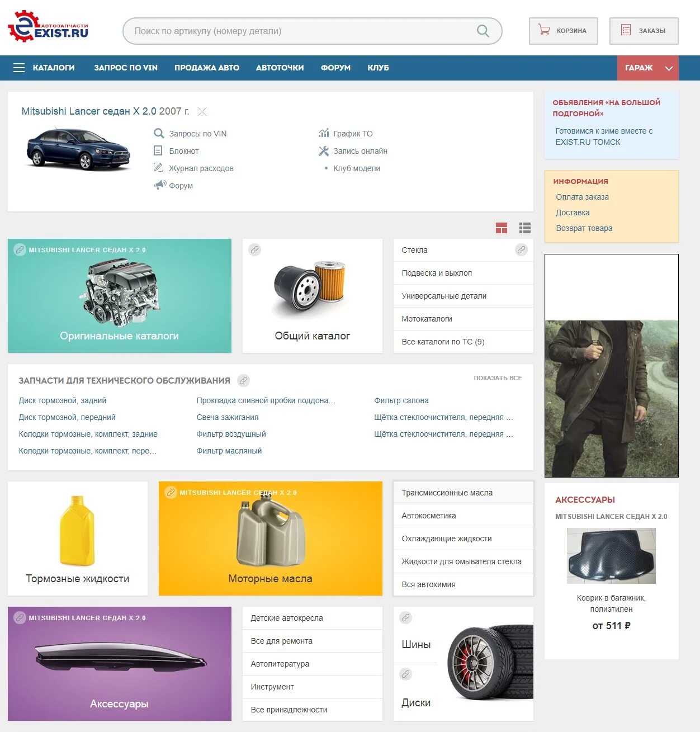Screen dimensions: 700x732
Task: Open Вся автохимия link
Action: click(463, 584)
